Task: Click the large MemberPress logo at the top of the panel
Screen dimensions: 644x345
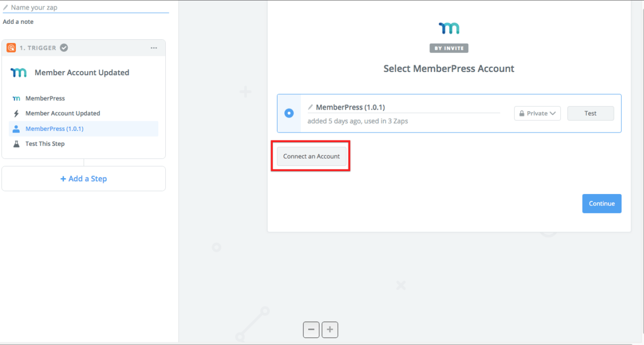Action: pyautogui.click(x=449, y=28)
